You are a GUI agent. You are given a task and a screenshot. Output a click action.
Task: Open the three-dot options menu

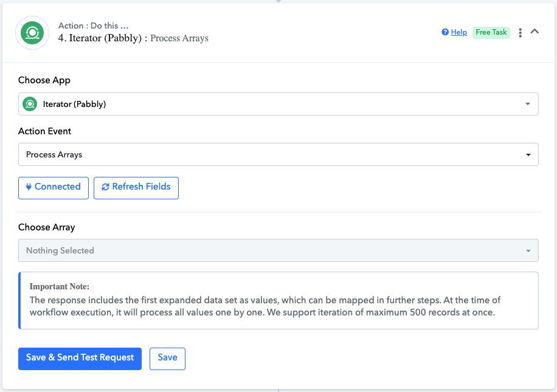tap(520, 33)
